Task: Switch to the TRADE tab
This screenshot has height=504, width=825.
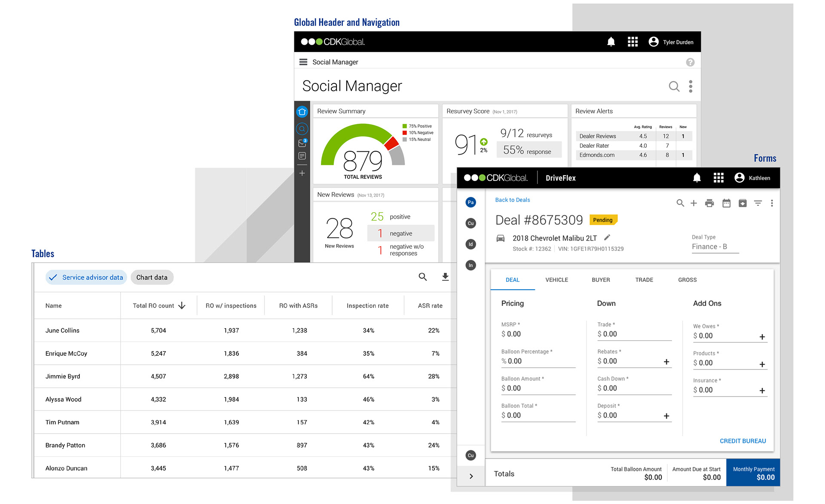Action: pyautogui.click(x=644, y=280)
